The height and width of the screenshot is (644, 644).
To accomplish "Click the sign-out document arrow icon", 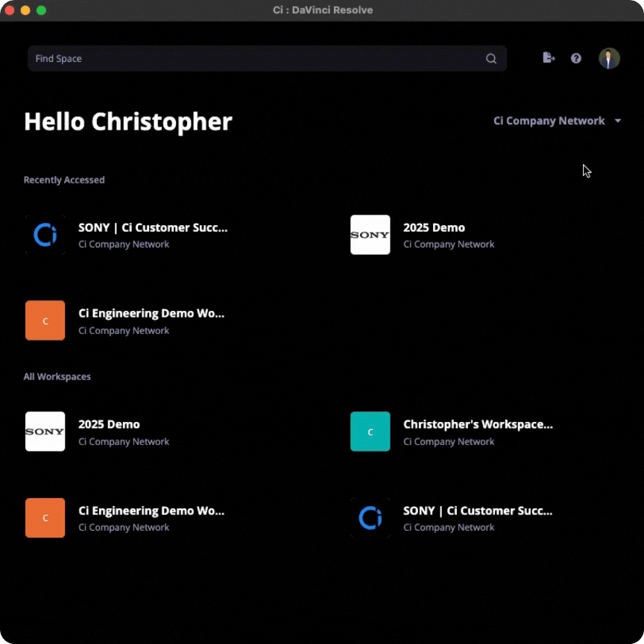I will point(549,58).
